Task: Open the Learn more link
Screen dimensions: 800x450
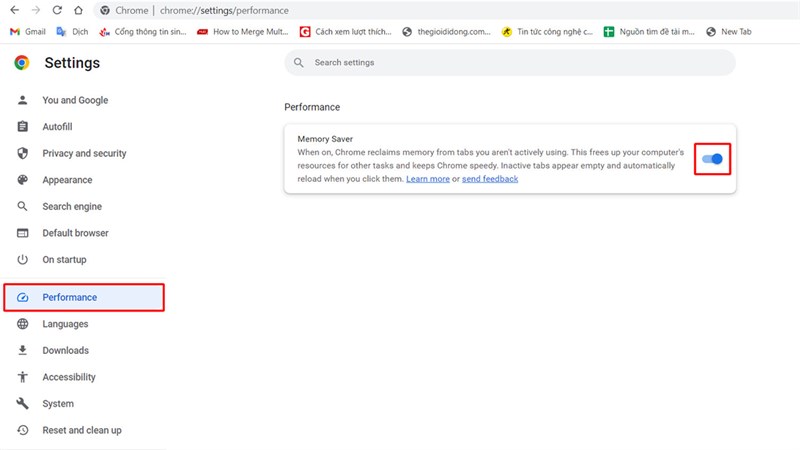Action: click(428, 179)
